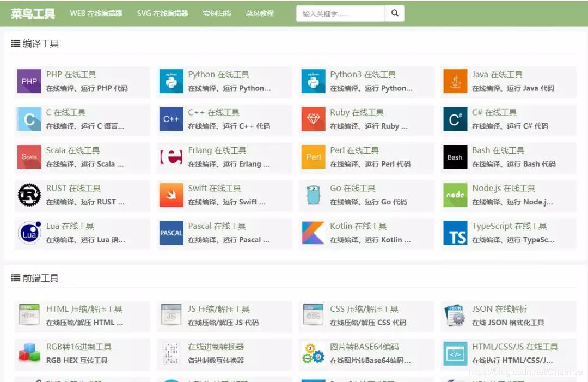Open the Python online tool icon
Screen dimensions: 588x382
[x=171, y=81]
